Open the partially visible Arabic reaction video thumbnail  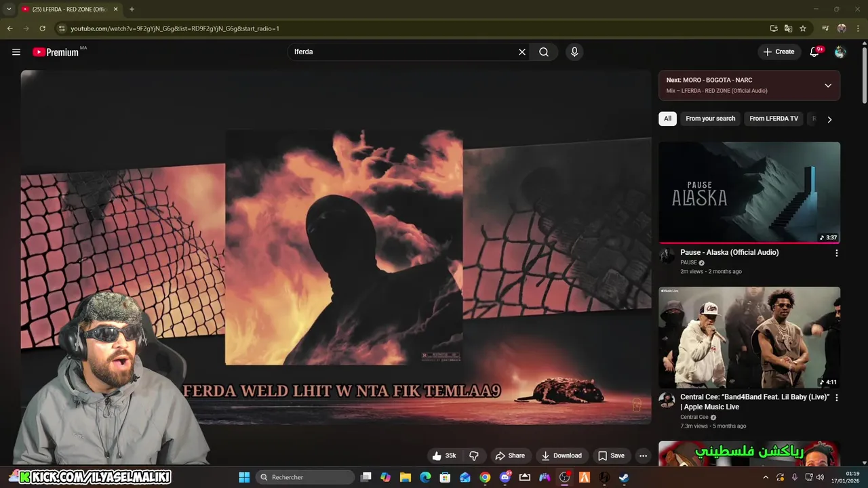749,453
